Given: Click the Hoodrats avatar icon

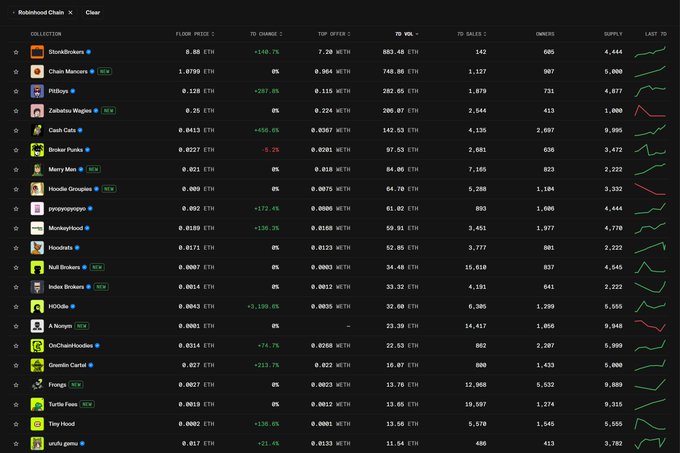Looking at the screenshot, I should click(37, 248).
